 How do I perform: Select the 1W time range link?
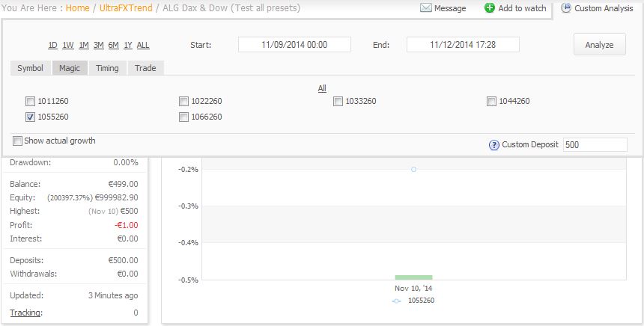[68, 45]
